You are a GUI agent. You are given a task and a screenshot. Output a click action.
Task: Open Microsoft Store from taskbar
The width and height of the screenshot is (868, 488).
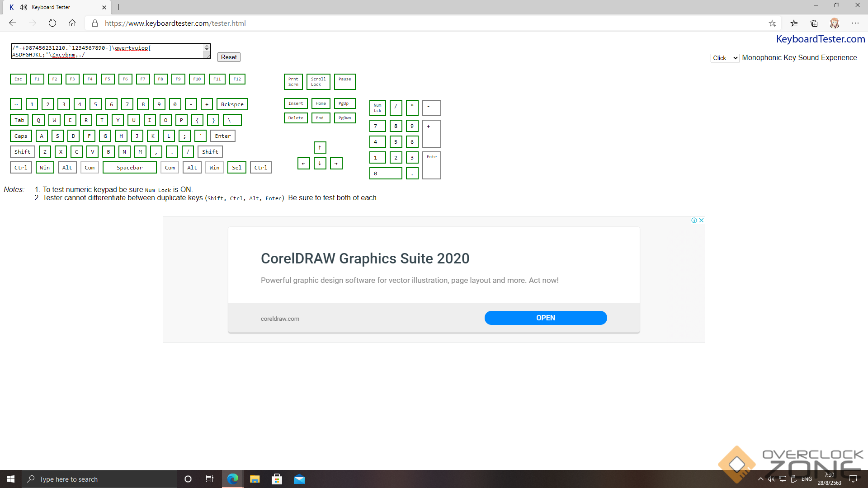[x=277, y=479]
